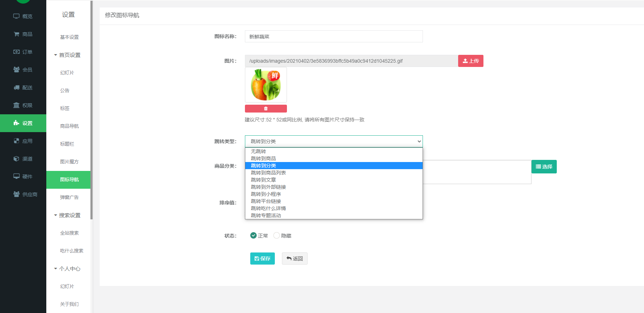The image size is (644, 313).
Task: Click the 商品分类 selection box
Action: click(477, 172)
